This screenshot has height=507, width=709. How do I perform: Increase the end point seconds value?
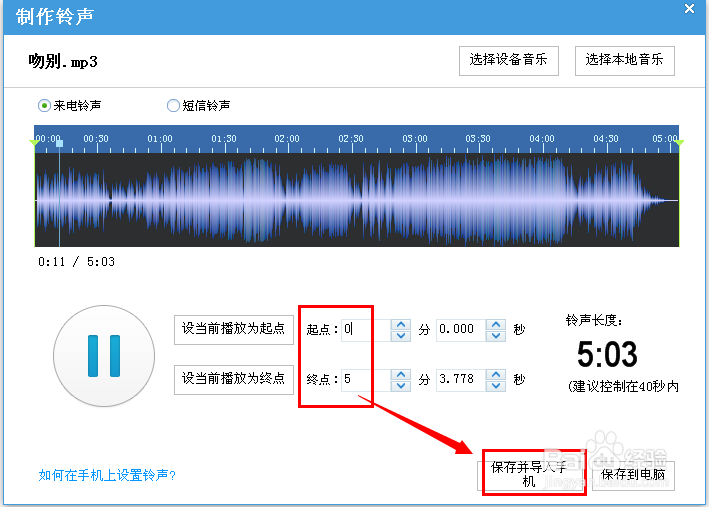[496, 374]
